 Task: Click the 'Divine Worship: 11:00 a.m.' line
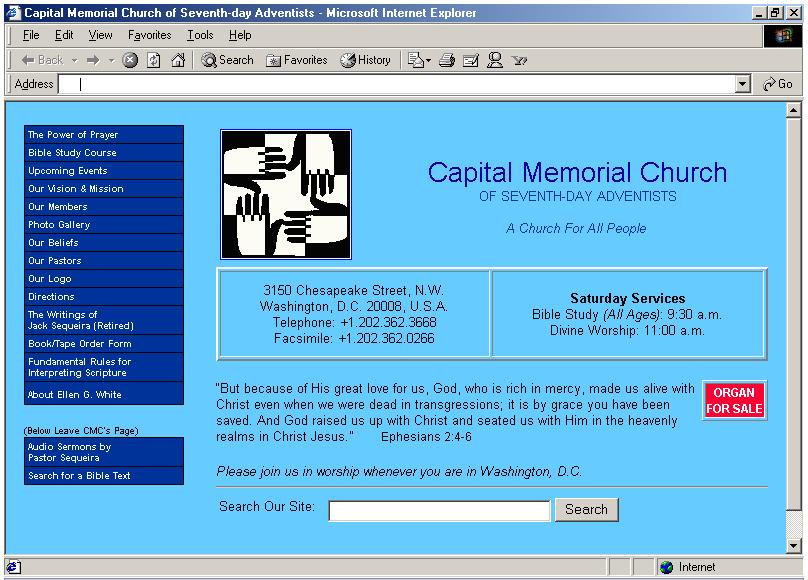pos(627,331)
